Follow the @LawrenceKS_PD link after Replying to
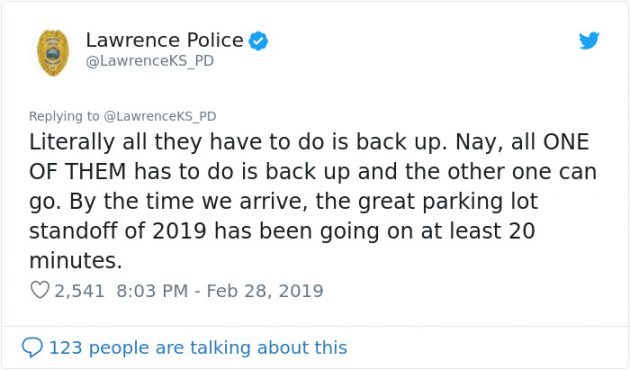 tap(160, 116)
